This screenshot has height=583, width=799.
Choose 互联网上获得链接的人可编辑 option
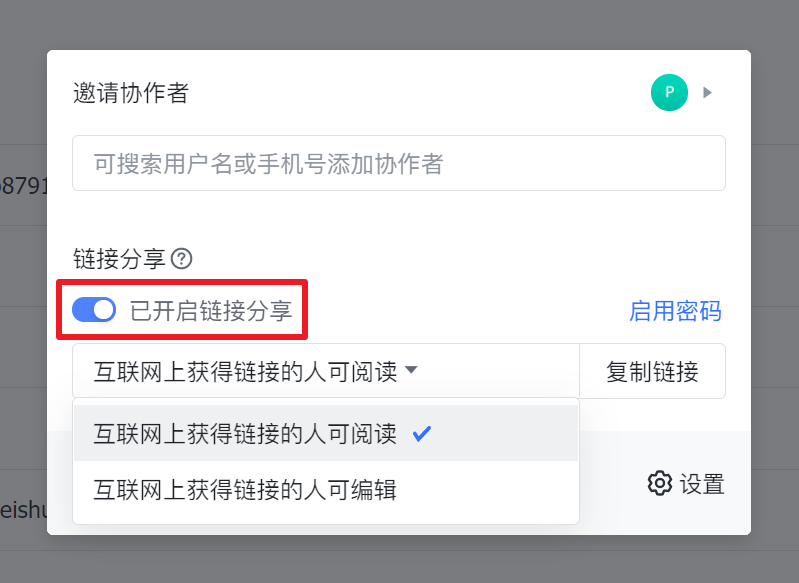(245, 490)
